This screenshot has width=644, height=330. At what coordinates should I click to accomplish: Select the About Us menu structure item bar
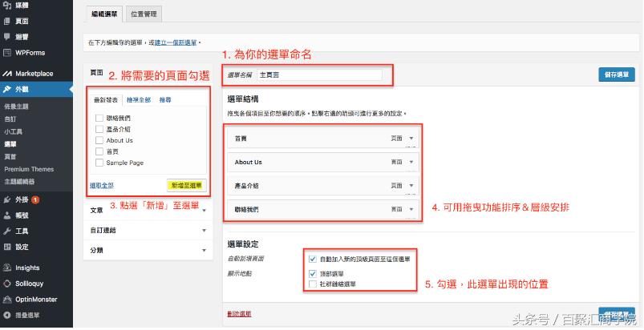click(323, 162)
